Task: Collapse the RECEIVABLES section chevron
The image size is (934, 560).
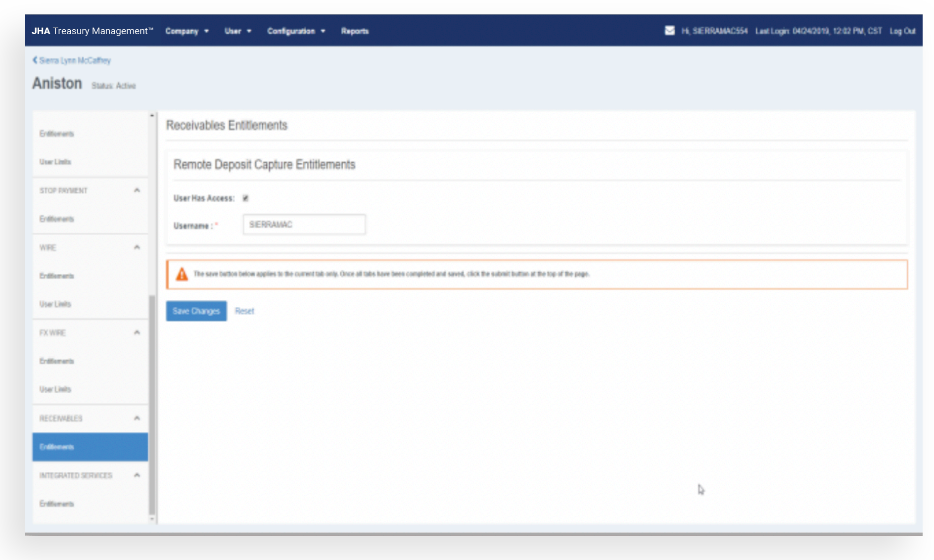Action: click(x=137, y=418)
